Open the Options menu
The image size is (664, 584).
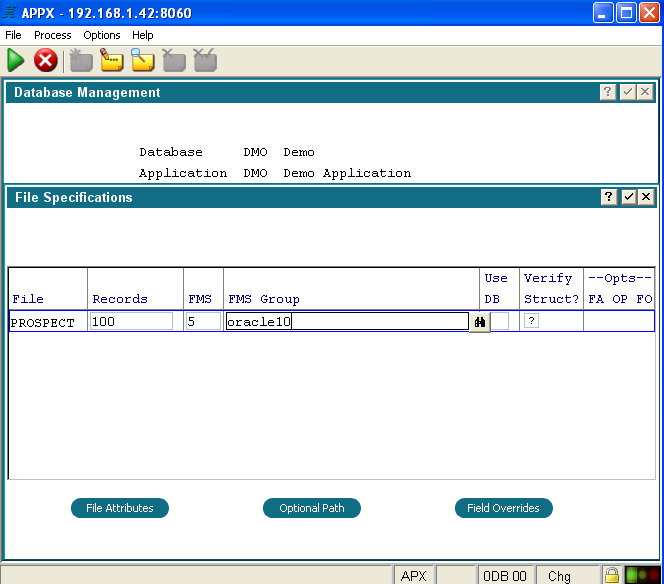(x=101, y=35)
